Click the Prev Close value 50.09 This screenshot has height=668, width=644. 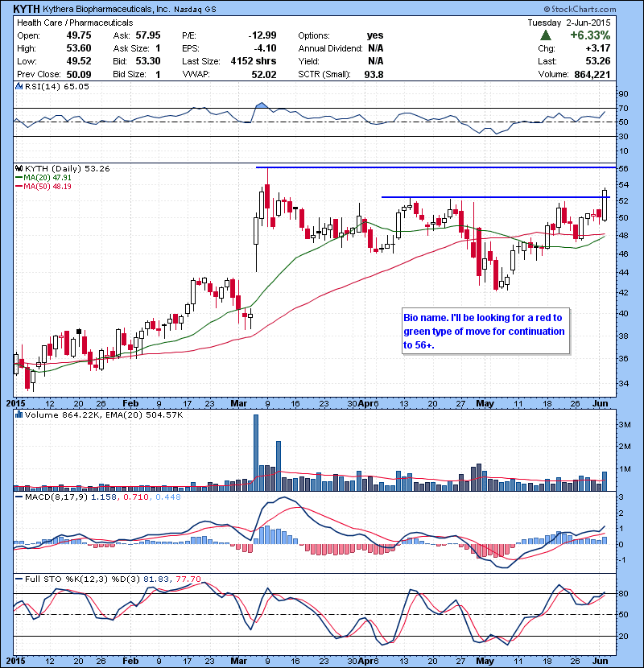click(79, 74)
